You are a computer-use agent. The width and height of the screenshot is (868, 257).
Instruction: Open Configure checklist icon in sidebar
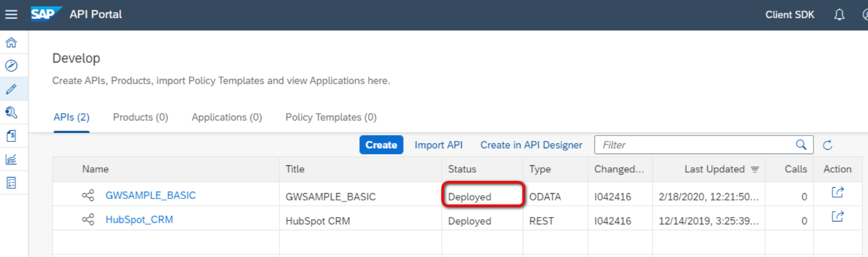pyautogui.click(x=11, y=183)
